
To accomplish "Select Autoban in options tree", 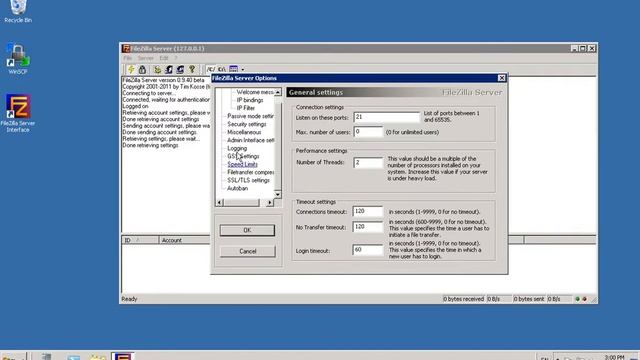I will (237, 189).
